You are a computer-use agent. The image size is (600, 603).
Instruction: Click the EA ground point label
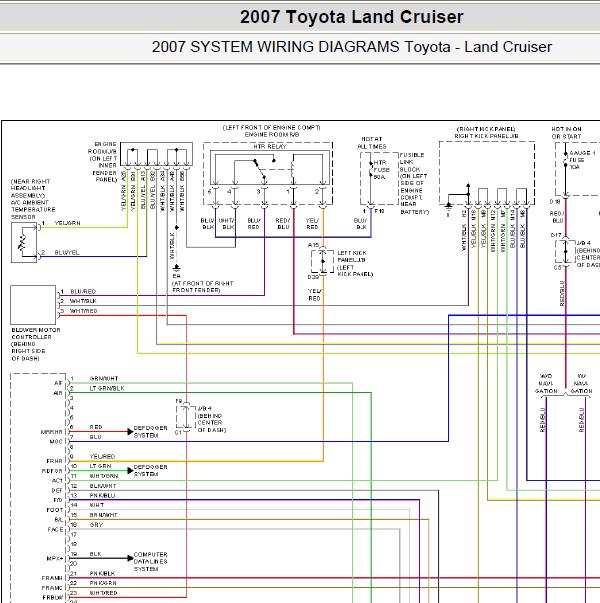coord(177,276)
